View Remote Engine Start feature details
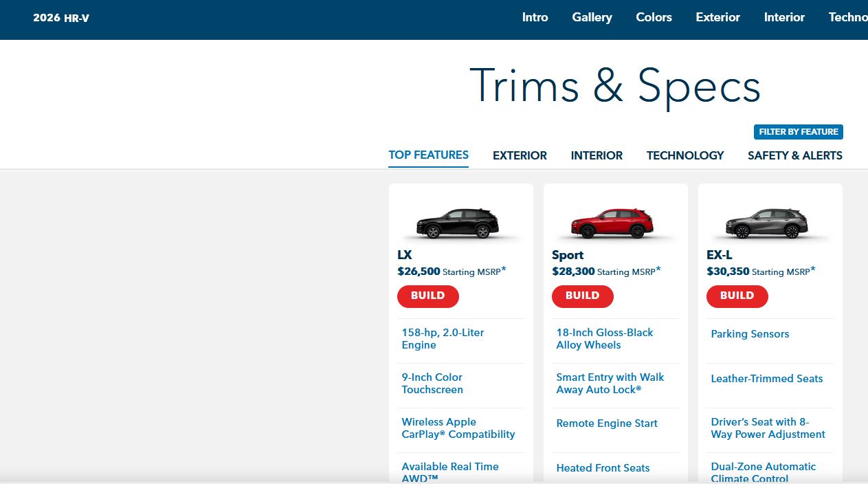 pos(607,423)
